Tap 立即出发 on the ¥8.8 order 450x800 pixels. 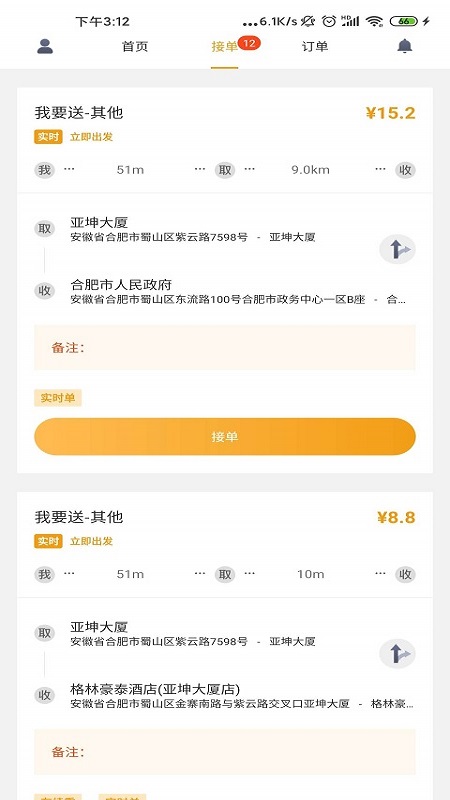coord(91,541)
